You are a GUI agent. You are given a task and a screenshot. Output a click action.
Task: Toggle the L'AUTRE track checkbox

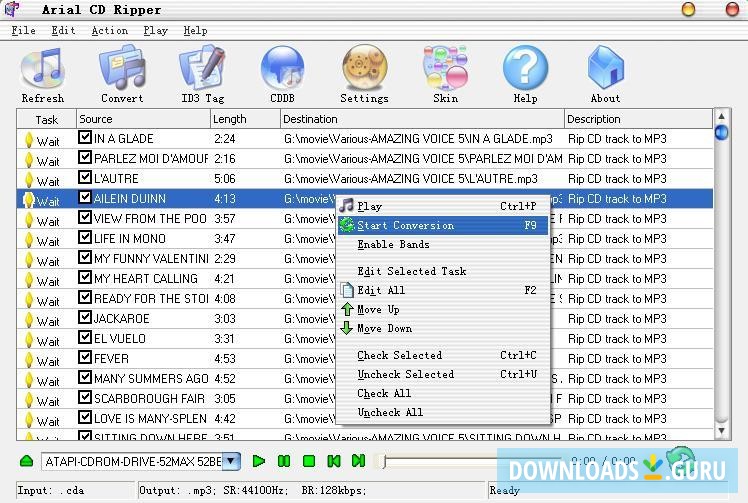84,178
